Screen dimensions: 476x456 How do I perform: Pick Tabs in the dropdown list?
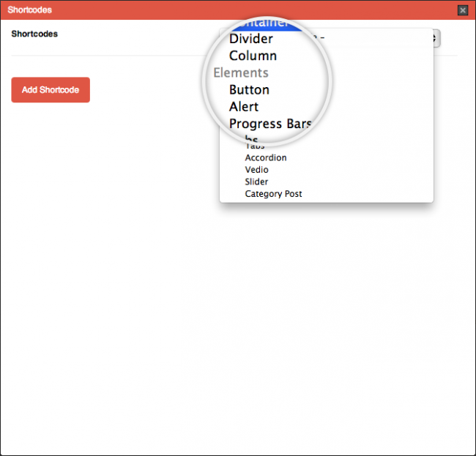[255, 146]
